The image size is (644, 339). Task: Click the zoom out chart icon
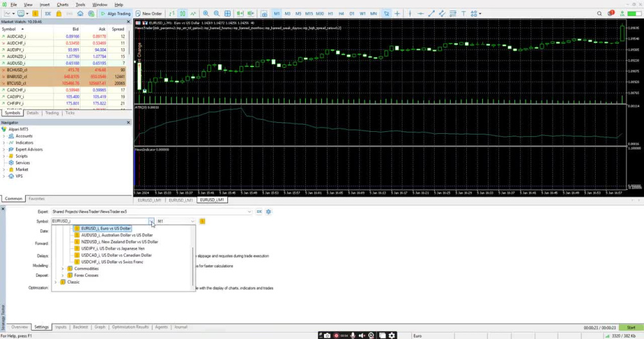(x=216, y=14)
